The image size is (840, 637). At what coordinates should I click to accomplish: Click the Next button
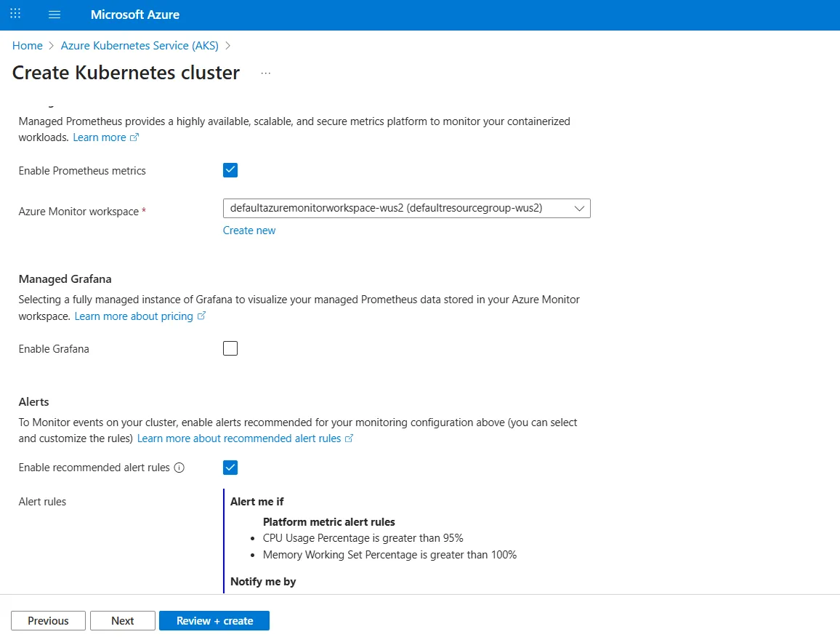pos(123,620)
